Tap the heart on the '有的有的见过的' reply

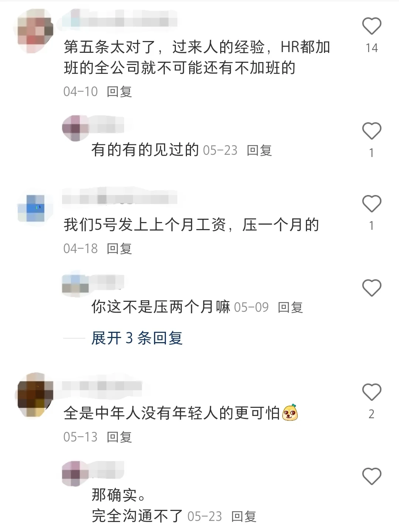[x=371, y=131]
